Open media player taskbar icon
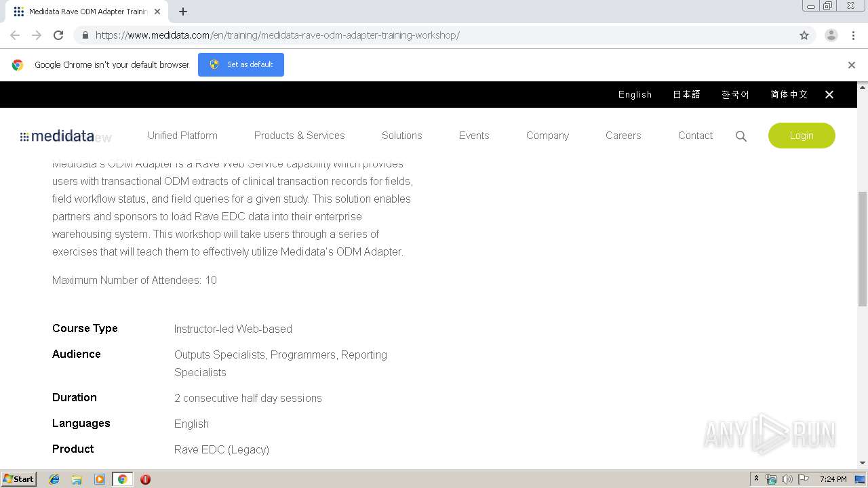Image resolution: width=868 pixels, height=488 pixels. (x=100, y=479)
